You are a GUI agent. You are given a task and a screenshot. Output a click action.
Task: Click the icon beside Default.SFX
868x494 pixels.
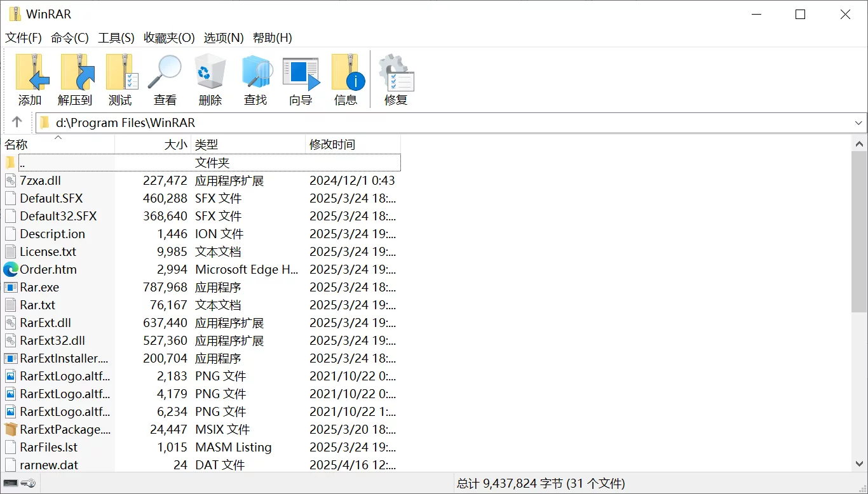tap(10, 198)
